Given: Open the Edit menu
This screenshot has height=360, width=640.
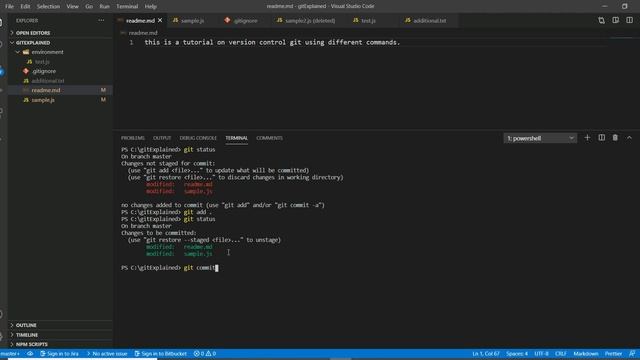Looking at the screenshot, I should (25, 7).
